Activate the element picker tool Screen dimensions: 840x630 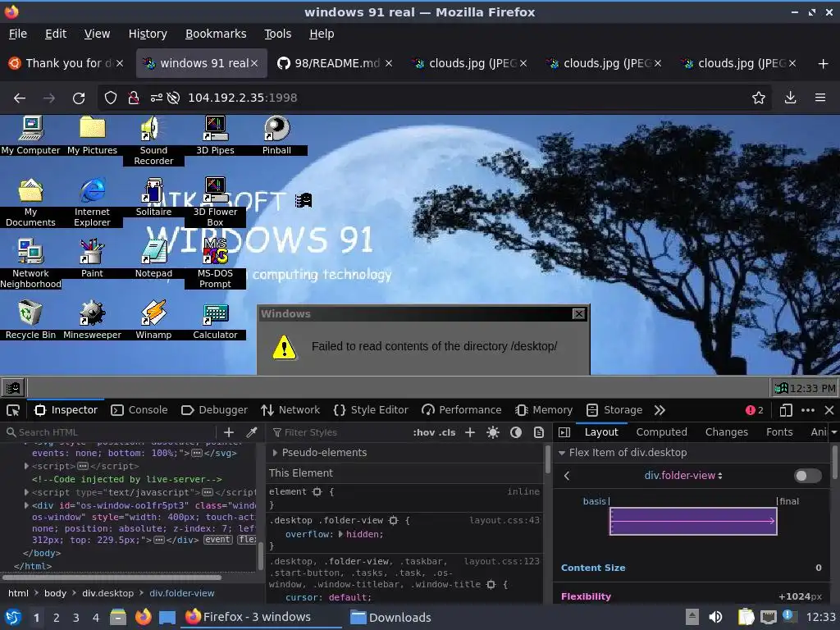13,410
